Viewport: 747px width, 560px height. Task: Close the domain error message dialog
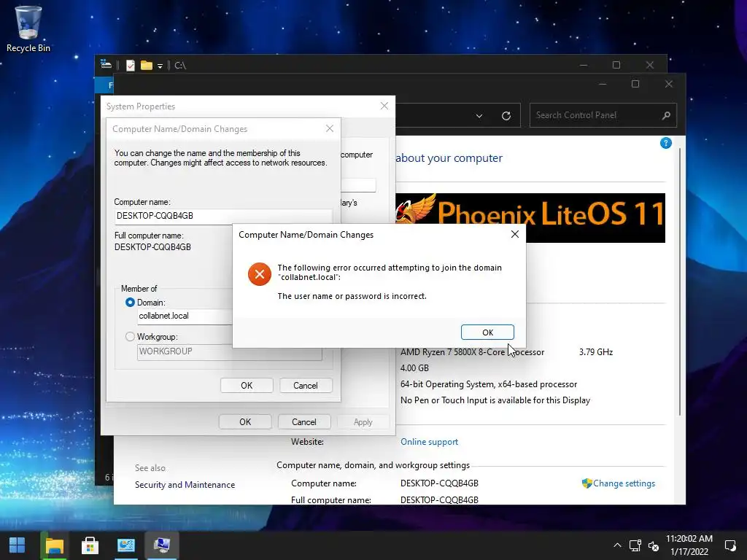pos(514,234)
